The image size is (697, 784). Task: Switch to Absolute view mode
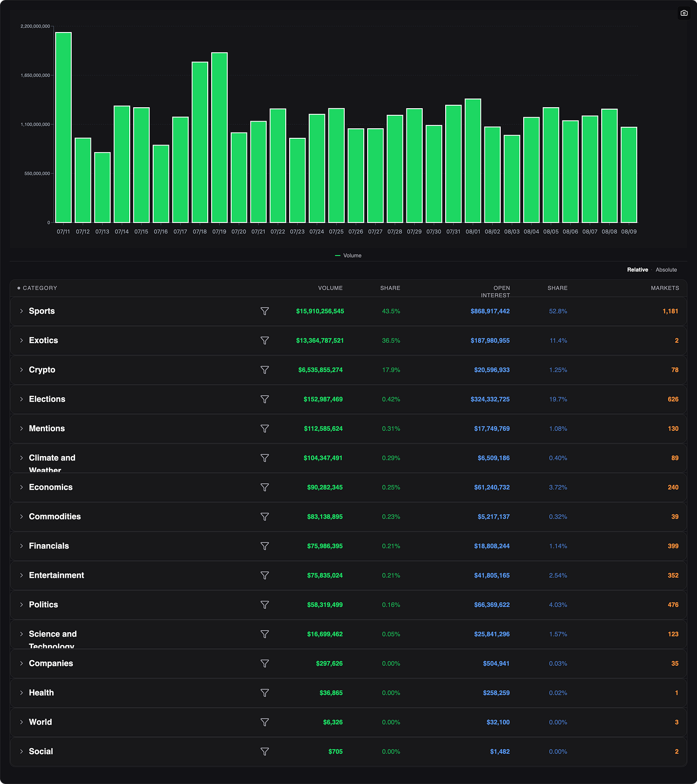pos(666,270)
